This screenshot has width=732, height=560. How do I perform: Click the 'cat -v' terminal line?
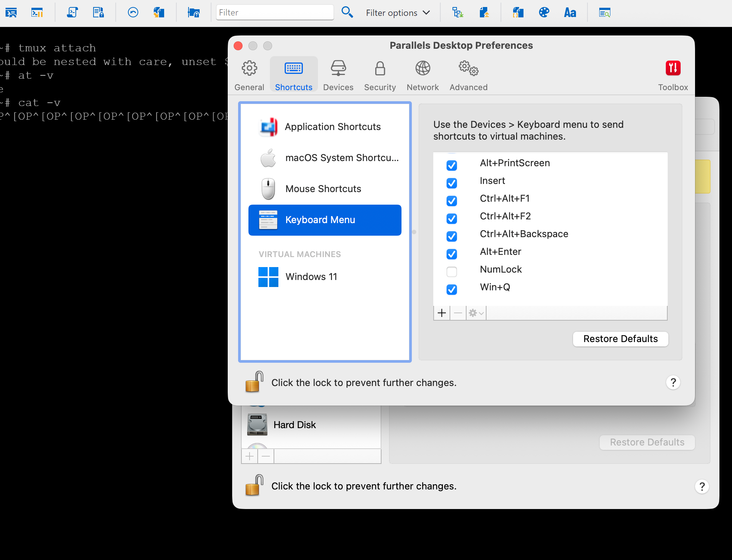[x=39, y=103]
